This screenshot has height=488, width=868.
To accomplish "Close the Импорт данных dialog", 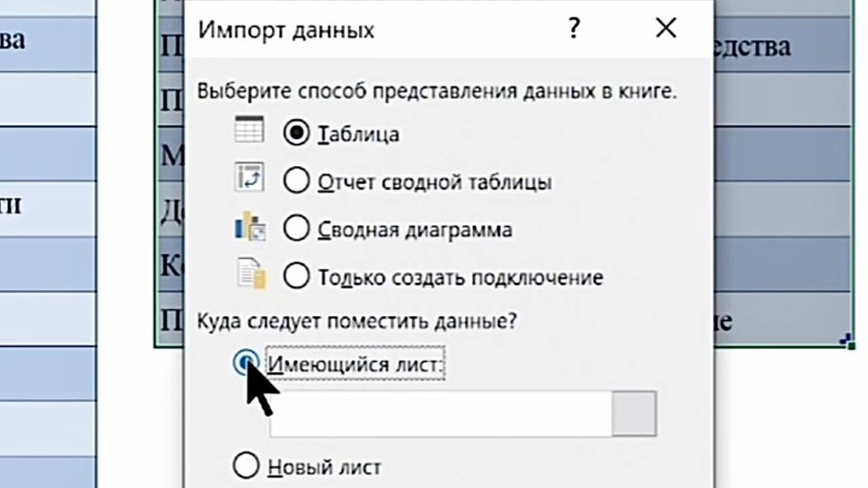I will coord(666,29).
